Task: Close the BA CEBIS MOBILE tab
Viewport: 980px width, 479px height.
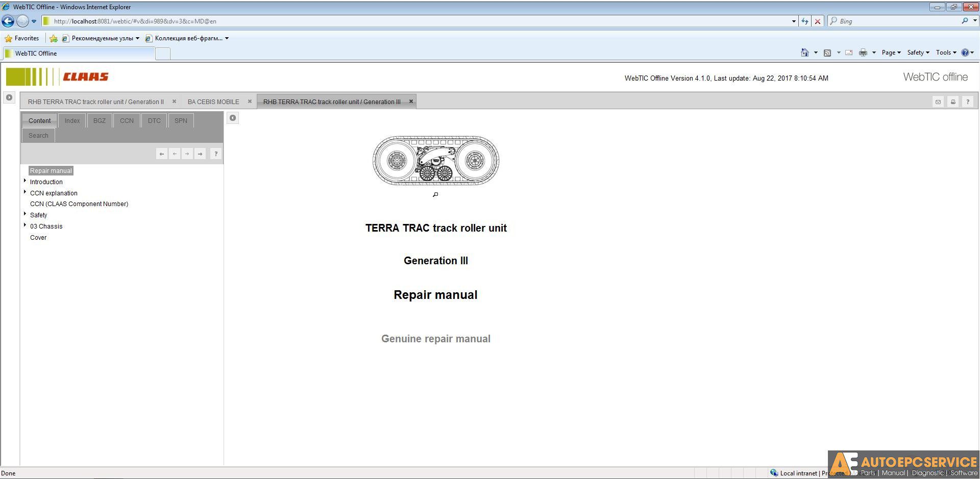Action: [250, 102]
